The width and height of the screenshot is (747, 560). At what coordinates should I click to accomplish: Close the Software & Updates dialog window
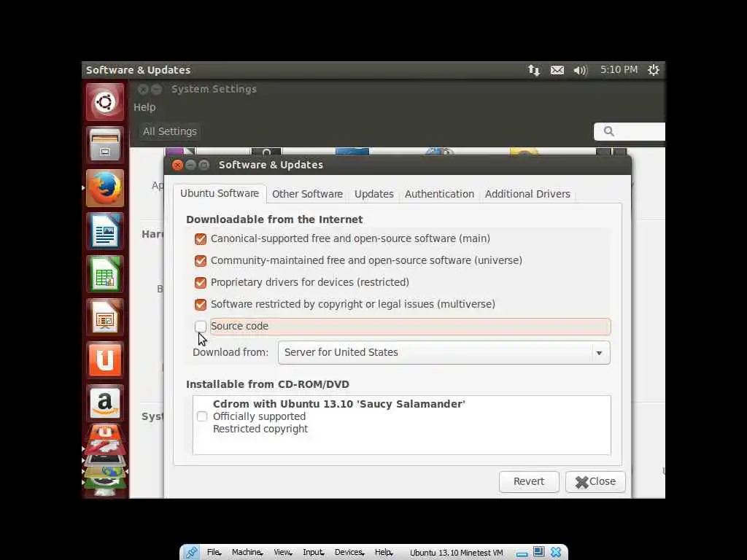pos(177,166)
